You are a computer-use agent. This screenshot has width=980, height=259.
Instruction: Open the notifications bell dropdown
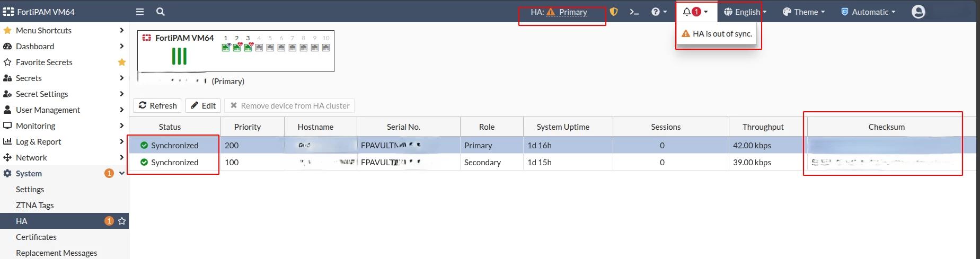[695, 12]
